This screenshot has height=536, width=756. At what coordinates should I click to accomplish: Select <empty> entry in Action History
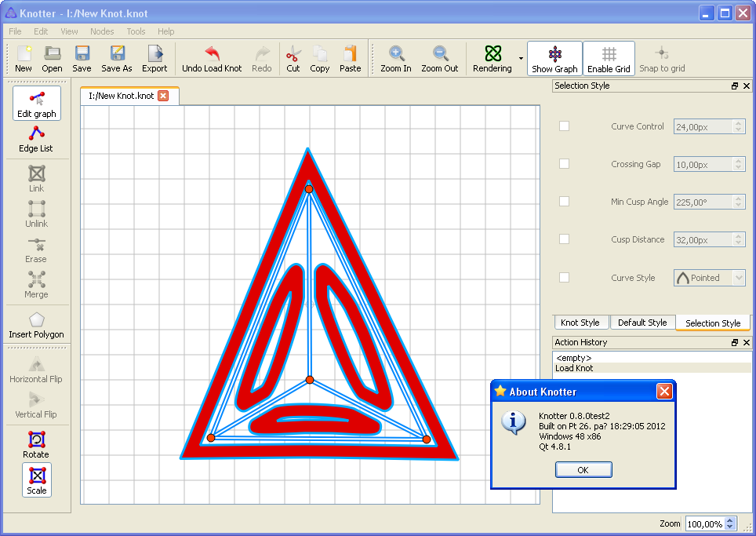[652, 358]
